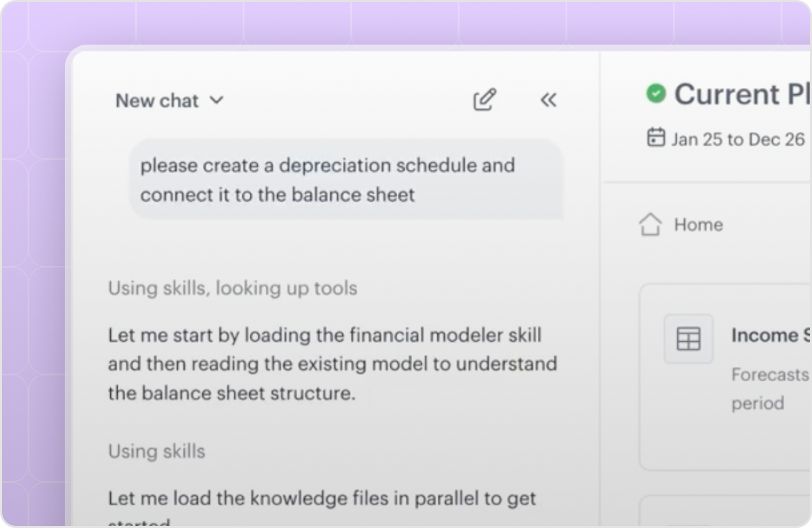
Task: Click the green checkmark status icon
Action: point(656,93)
